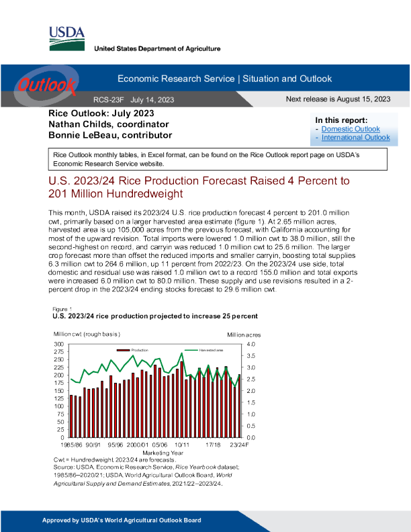Click the 'RCS-23F July 14, 2023' label
This screenshot has height=532, width=411.
pos(134,99)
